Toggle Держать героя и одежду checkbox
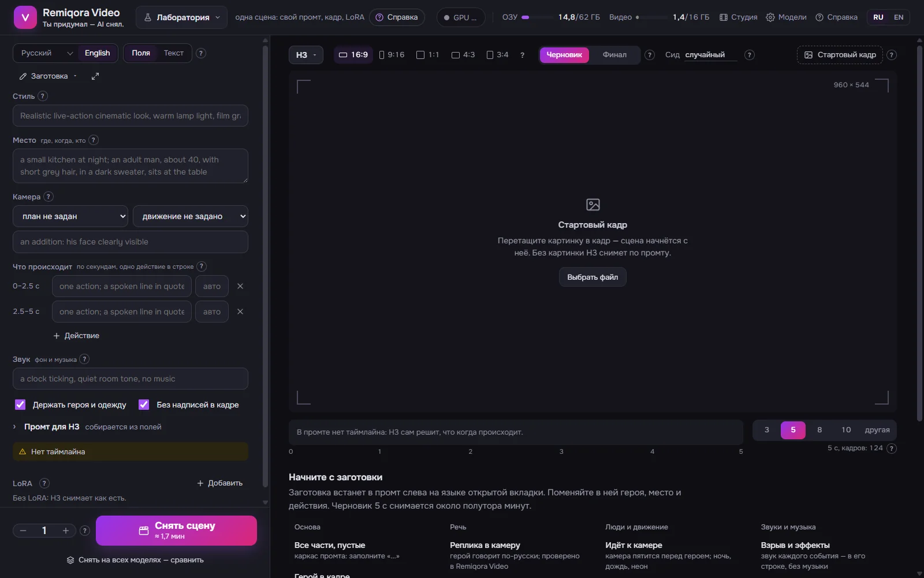Screen dimensions: 924x578 click(x=20, y=405)
